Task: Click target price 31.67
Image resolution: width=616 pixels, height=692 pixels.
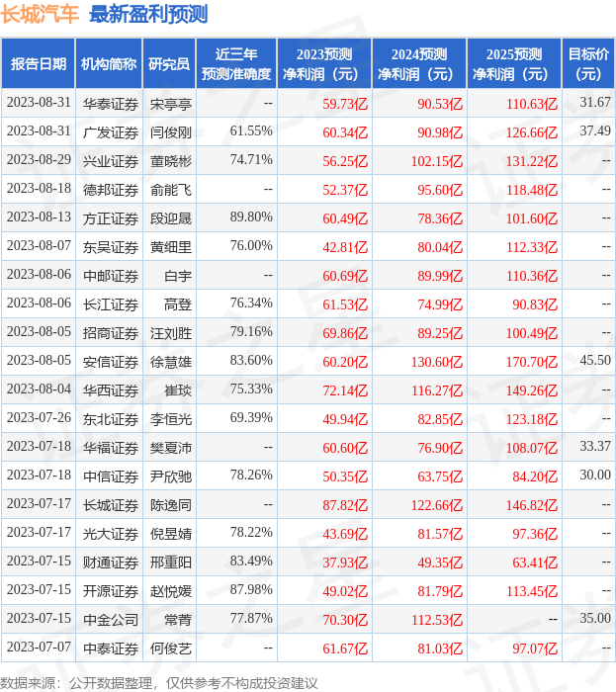Action: pyautogui.click(x=595, y=103)
